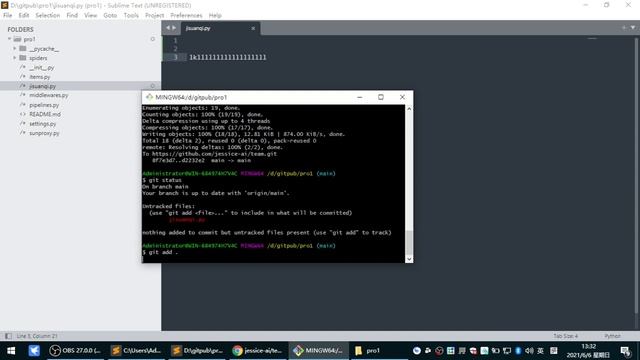Collapse the pro1 root folder
Image resolution: width=640 pixels, height=360 pixels.
[x=9, y=39]
